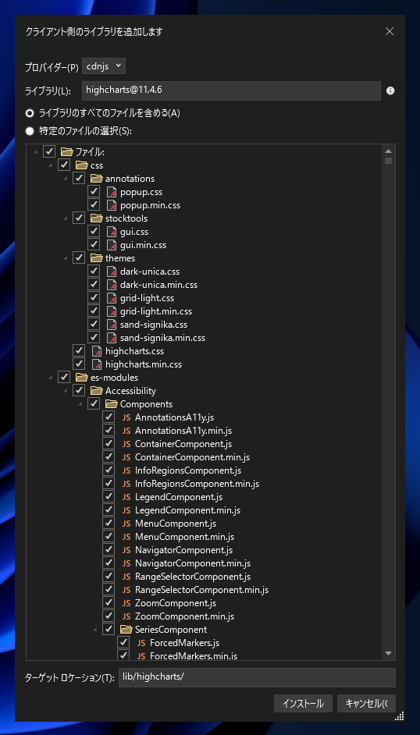Click the annotations folder icon

pyautogui.click(x=97, y=179)
